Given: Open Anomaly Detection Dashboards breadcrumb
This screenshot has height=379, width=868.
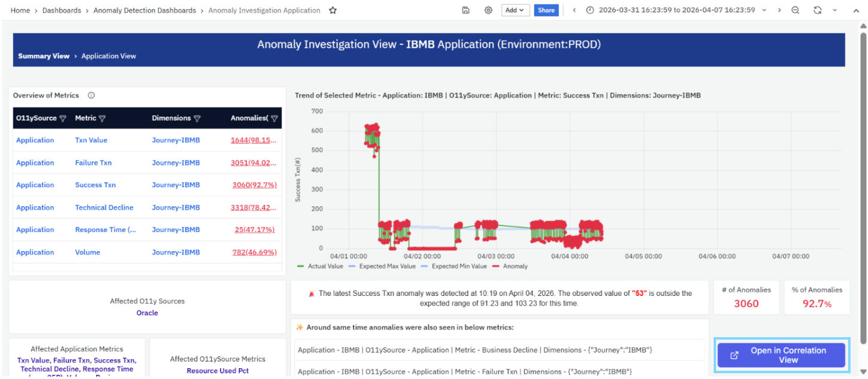Looking at the screenshot, I should click(x=145, y=10).
